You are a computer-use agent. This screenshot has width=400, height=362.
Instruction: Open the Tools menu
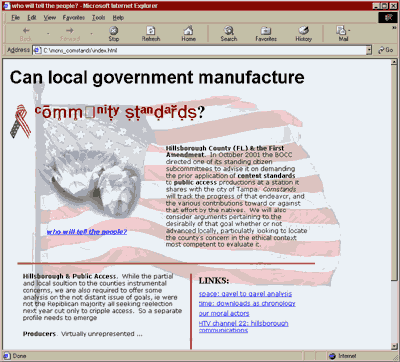99,18
